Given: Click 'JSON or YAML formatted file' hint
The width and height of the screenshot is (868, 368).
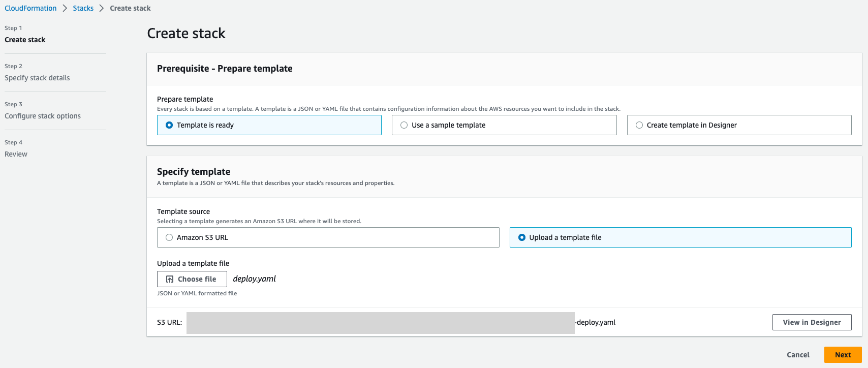Looking at the screenshot, I should pos(197,293).
